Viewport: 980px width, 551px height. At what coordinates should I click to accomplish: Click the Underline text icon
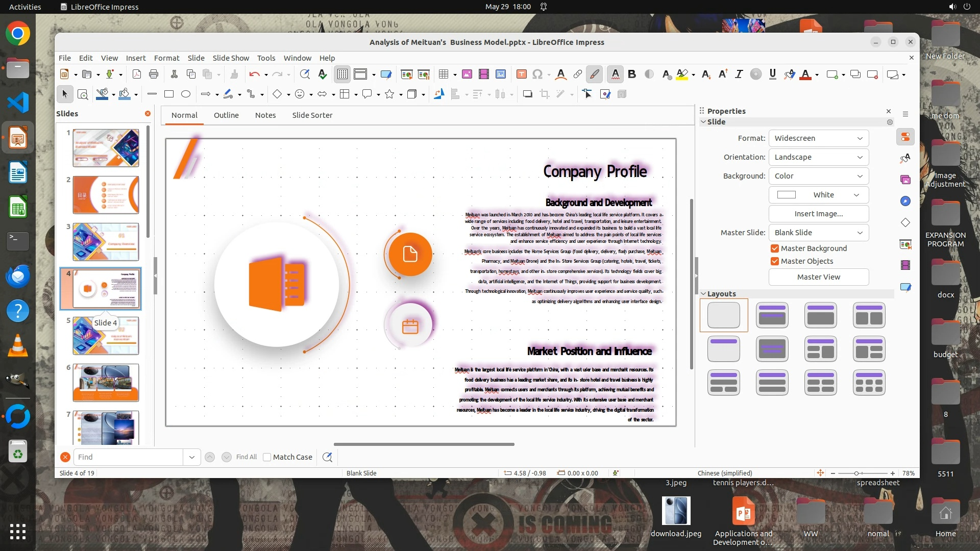coord(772,74)
